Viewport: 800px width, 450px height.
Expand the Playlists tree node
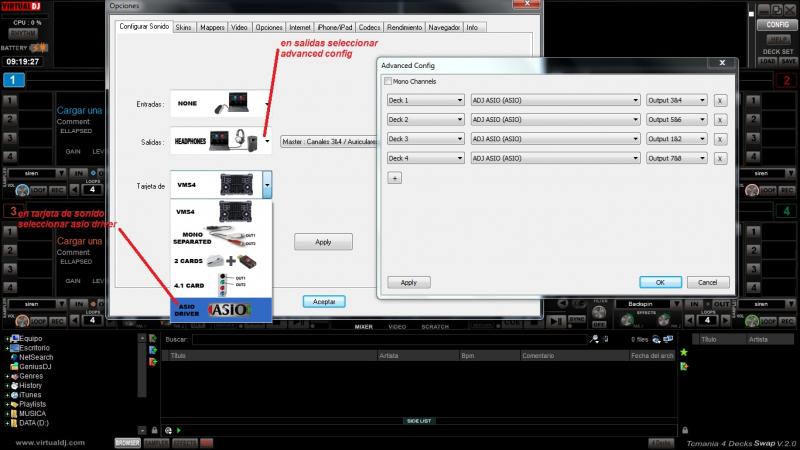coord(7,404)
